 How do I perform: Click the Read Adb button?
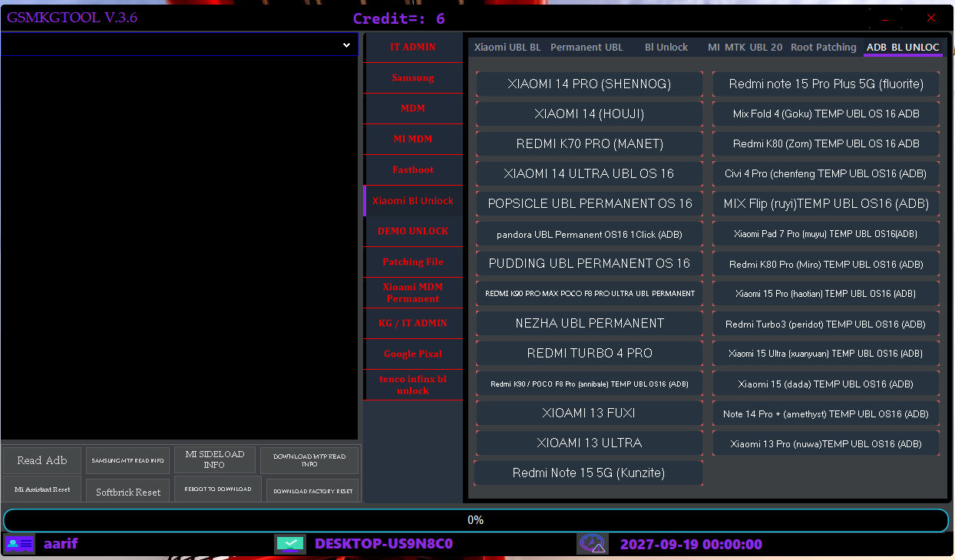[x=42, y=460]
